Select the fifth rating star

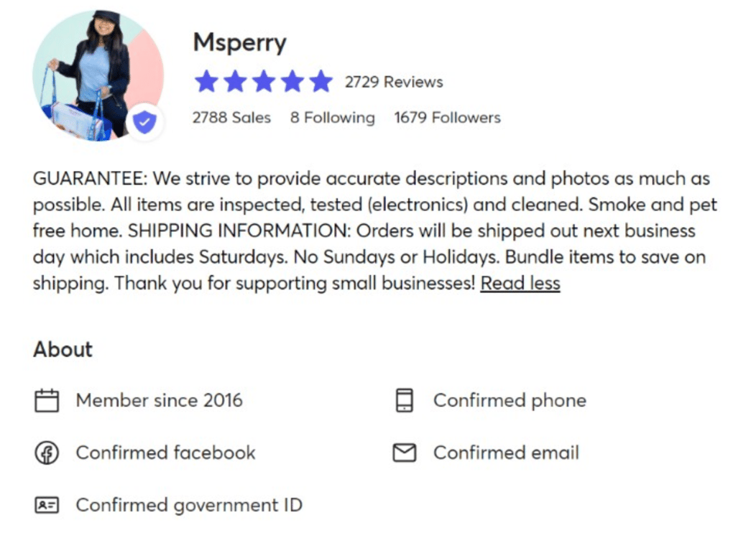(321, 81)
